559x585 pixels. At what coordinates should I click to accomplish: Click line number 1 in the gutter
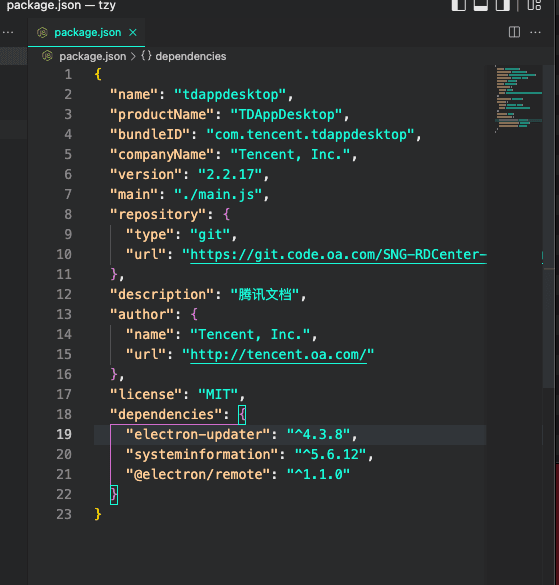68,75
